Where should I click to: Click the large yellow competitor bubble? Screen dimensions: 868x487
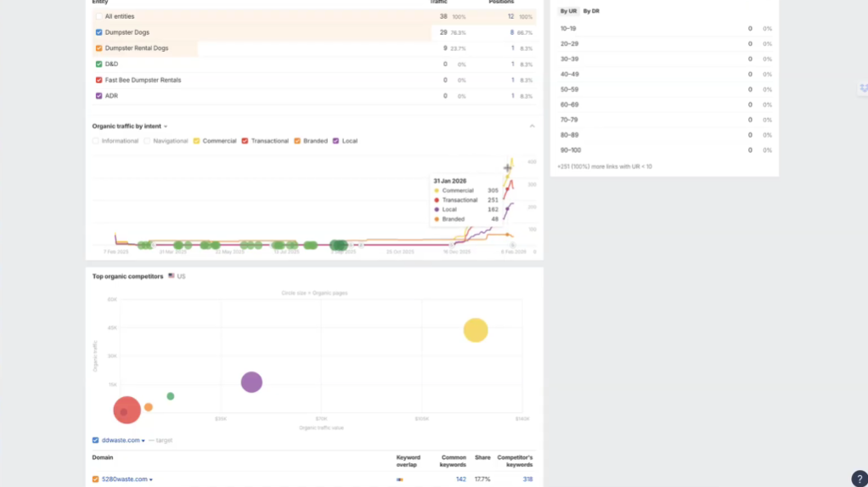point(476,331)
